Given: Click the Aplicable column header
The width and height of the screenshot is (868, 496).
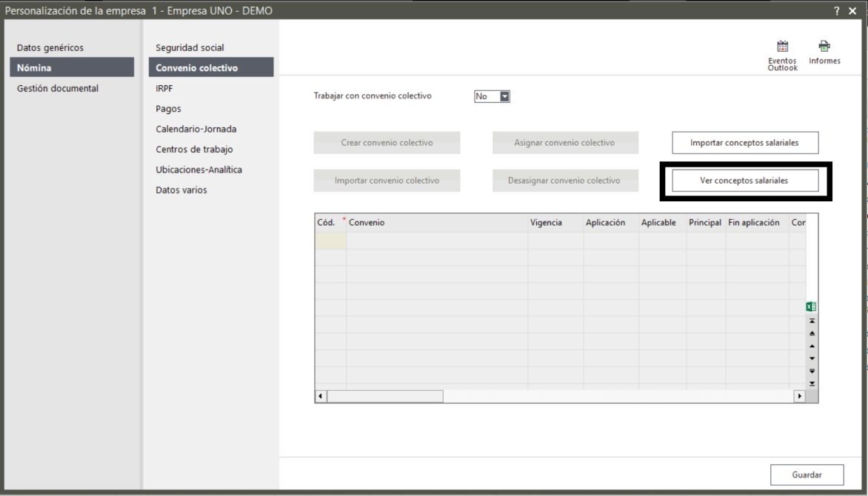Looking at the screenshot, I should (663, 223).
